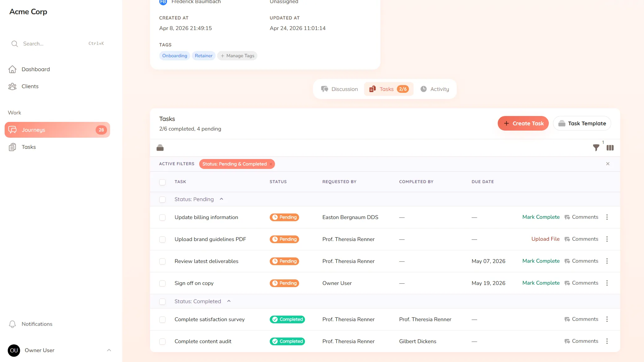
Task: Open more options for Sign off on copy
Action: (607, 283)
